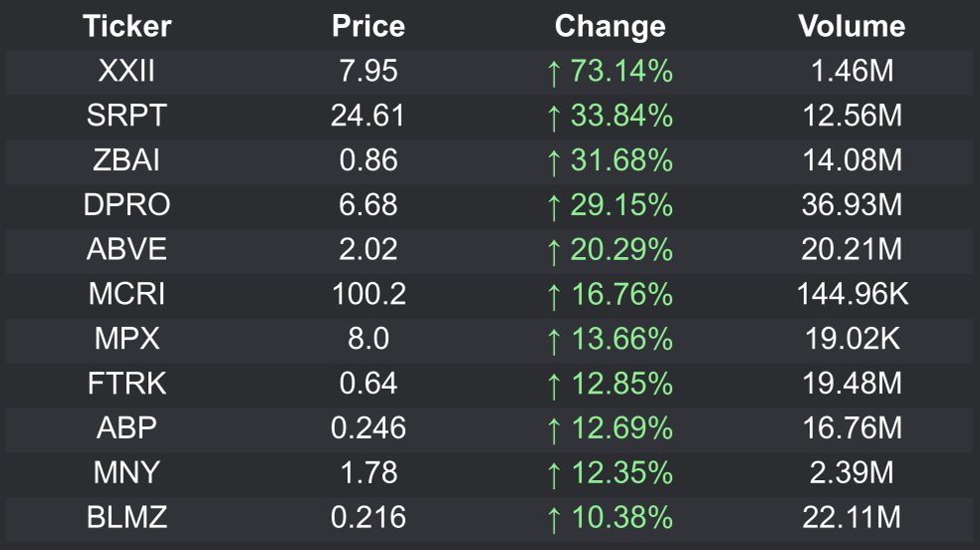The width and height of the screenshot is (980, 550).
Task: Select the 100.2 price for MCRI
Action: tap(368, 294)
